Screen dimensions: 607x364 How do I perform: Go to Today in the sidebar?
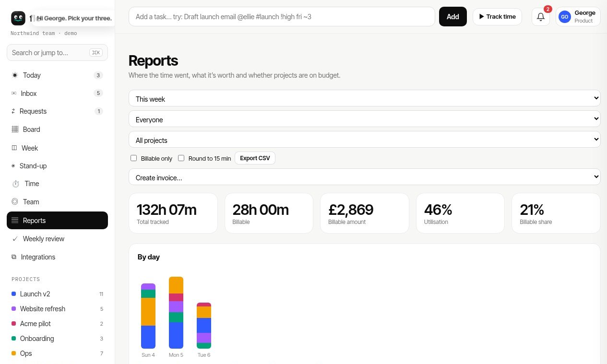pyautogui.click(x=57, y=75)
